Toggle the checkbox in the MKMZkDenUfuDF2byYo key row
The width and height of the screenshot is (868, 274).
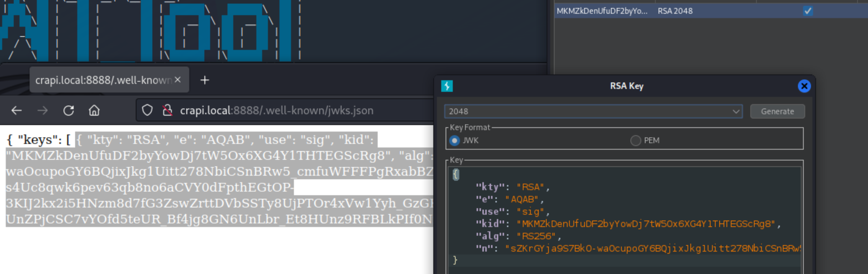coord(808,11)
